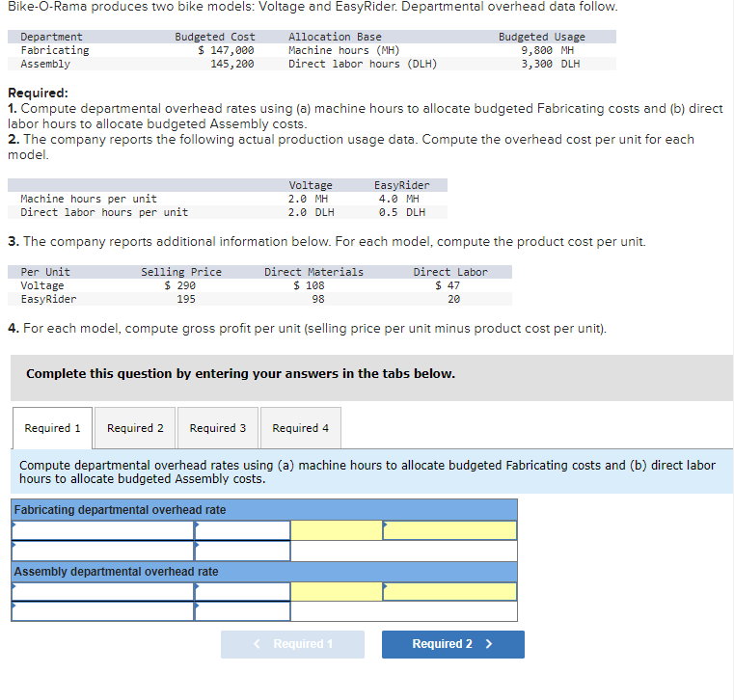Select first amount cell in Assembly first row
The width and height of the screenshot is (734, 700).
tap(242, 591)
